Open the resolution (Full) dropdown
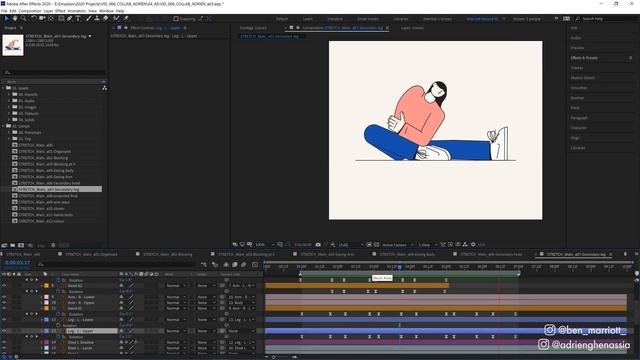The height and width of the screenshot is (360, 640). tap(350, 244)
